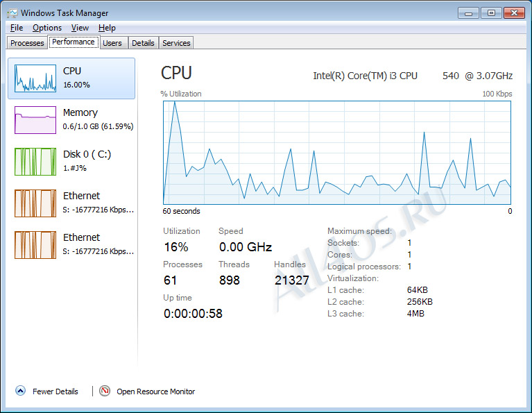Close the Task Manager window
The image size is (532, 413).
514,13
